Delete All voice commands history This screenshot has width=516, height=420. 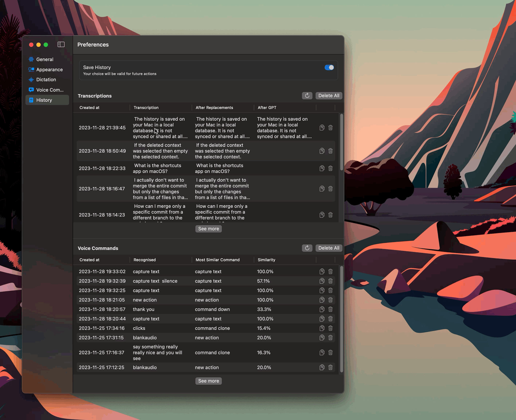(328, 248)
